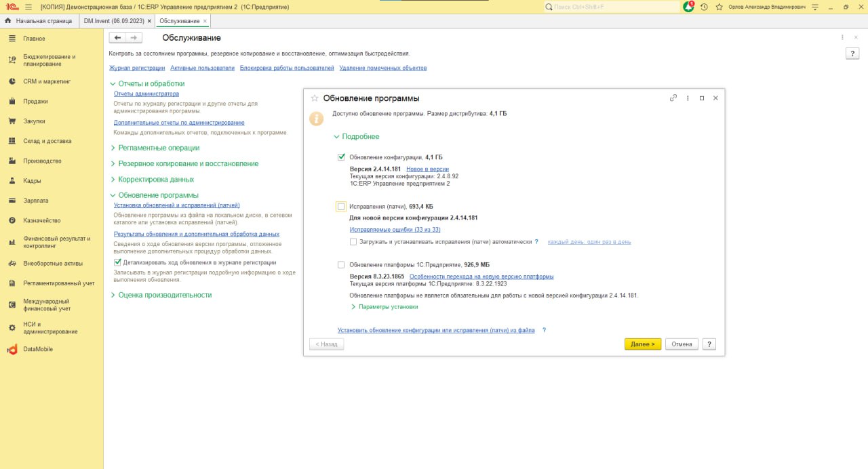Open the notifications bell icon

[688, 7]
